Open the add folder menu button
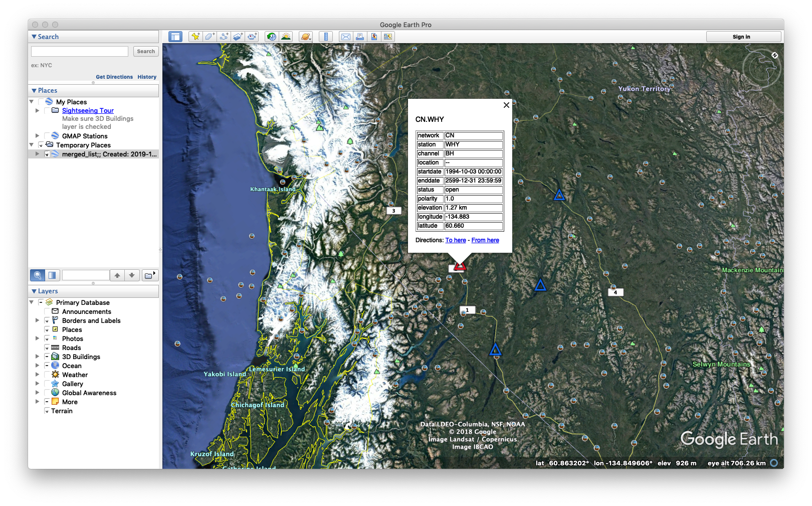The width and height of the screenshot is (812, 506). 150,275
